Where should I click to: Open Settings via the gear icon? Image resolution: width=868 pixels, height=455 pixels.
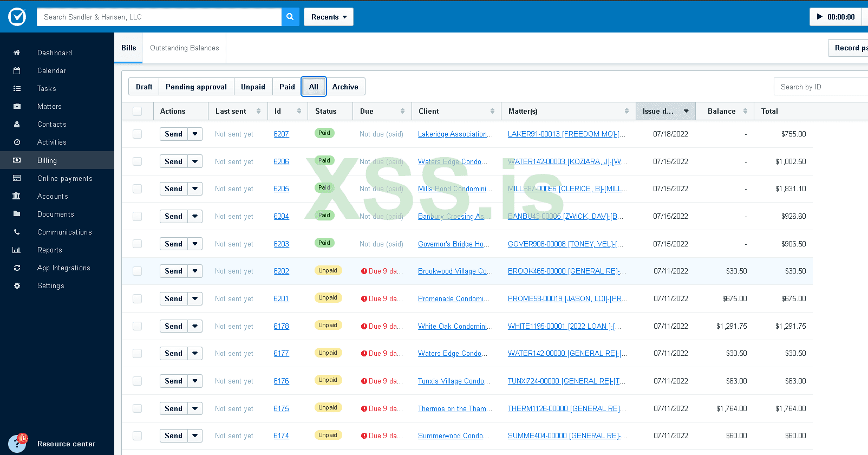coord(17,285)
